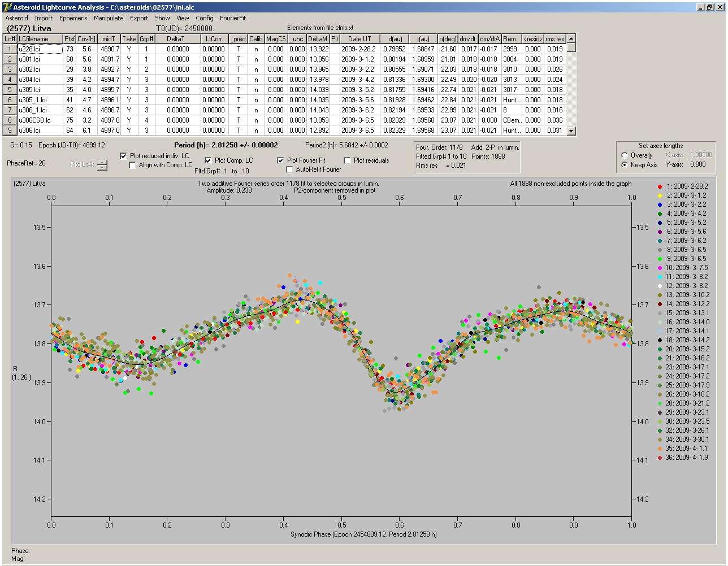Click the PhaseRef= 26. label
728x566 pixels.
pos(27,163)
